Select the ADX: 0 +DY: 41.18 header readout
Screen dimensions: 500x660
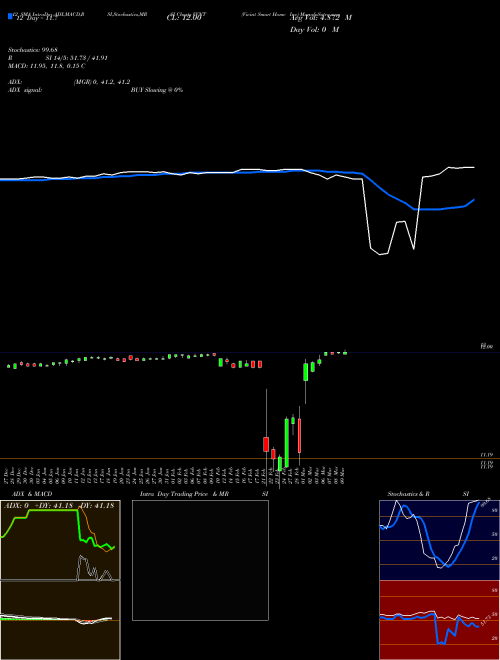click(59, 505)
